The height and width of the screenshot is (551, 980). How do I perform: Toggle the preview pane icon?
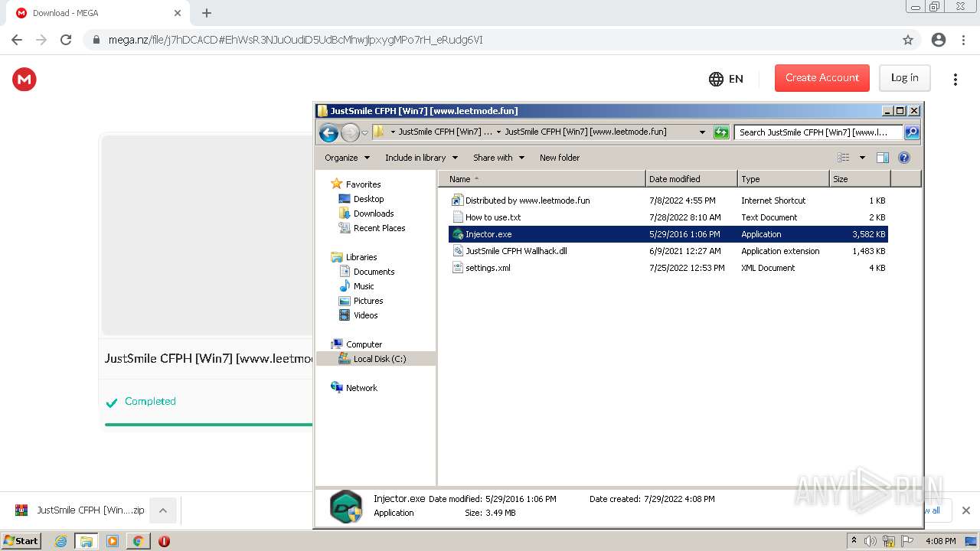(x=882, y=158)
